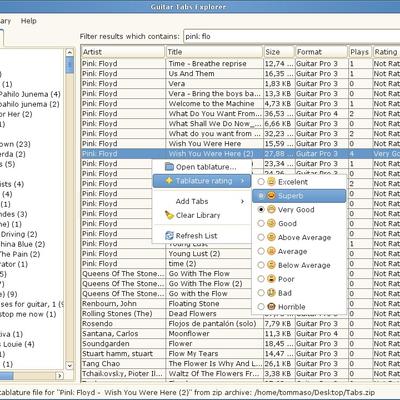Click the Poor smiley icon

click(272, 279)
